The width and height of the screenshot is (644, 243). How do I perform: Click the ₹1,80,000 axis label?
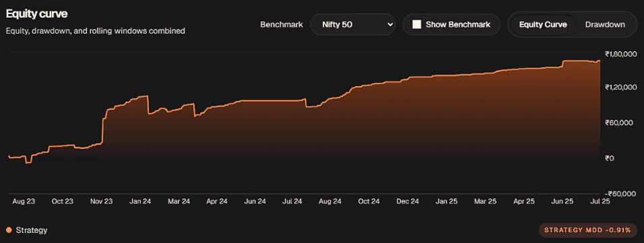tap(621, 54)
